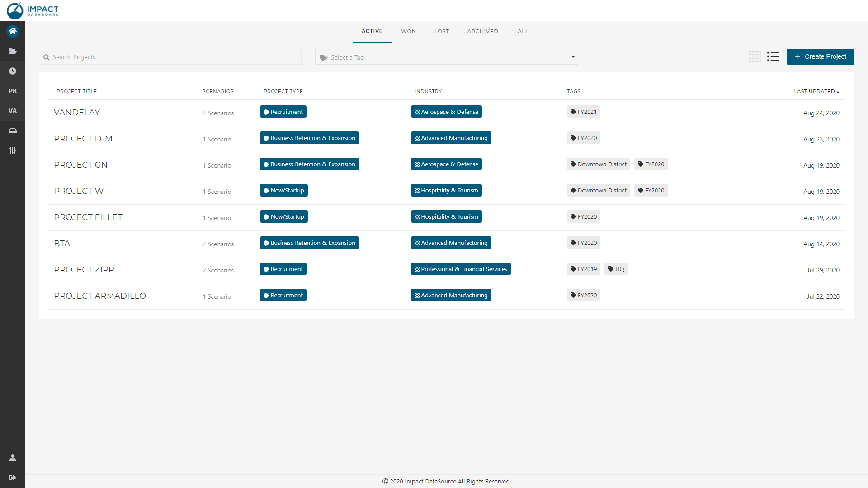Open the PROJECT ZIPP project
Image resolution: width=868 pixels, height=488 pixels.
point(84,270)
